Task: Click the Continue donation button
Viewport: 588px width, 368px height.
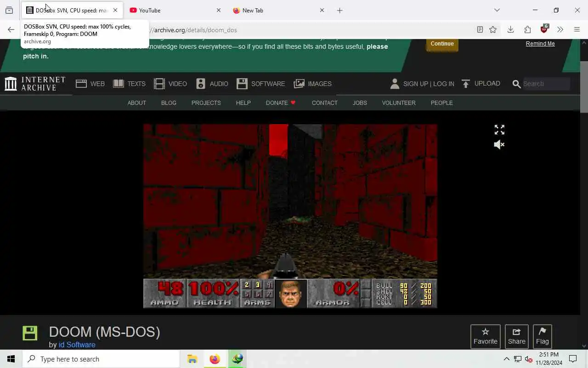Action: 442,44
